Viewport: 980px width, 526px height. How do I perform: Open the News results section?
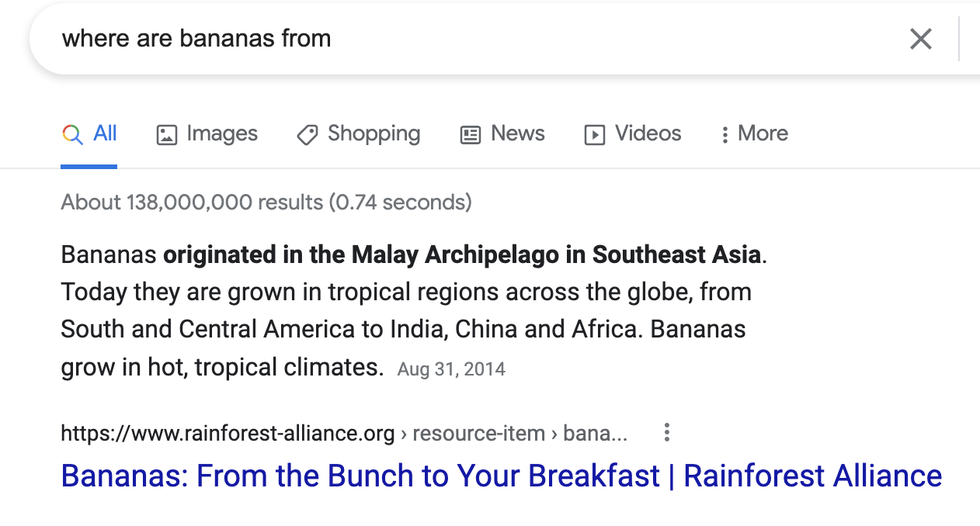(x=517, y=133)
